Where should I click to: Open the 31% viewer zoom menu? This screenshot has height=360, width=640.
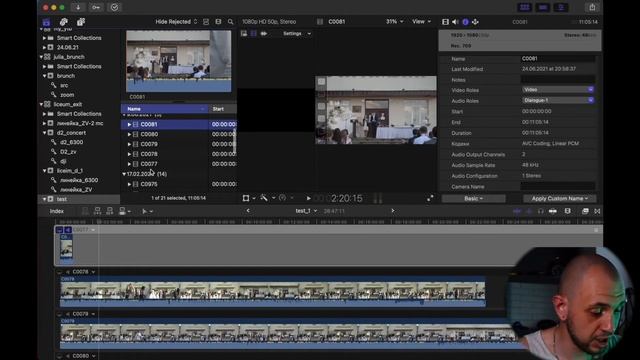click(x=394, y=22)
